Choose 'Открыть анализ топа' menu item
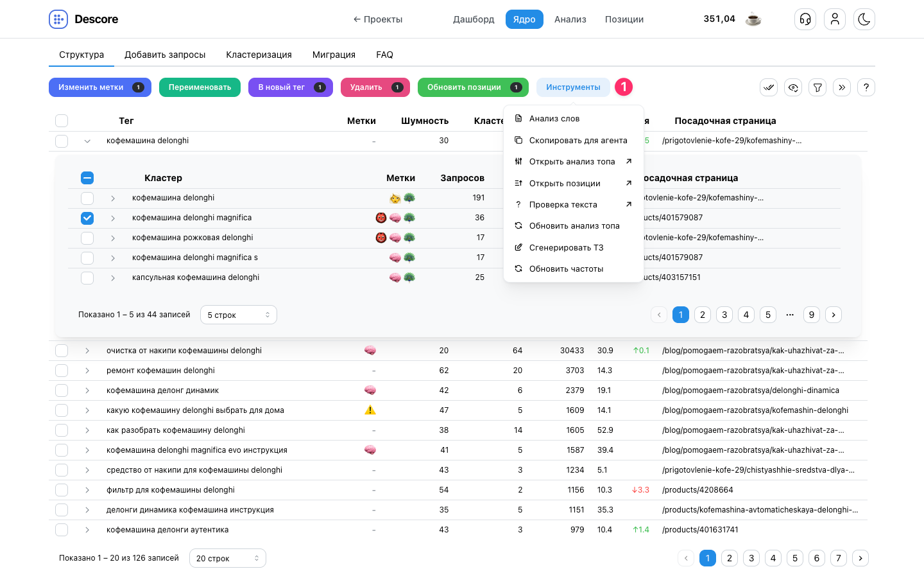Viewport: 924px width, 578px height. (574, 162)
